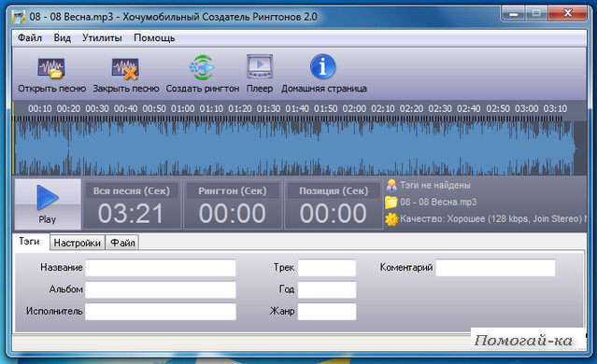Focus the Коментарий input field
This screenshot has width=597, height=364.
495,267
